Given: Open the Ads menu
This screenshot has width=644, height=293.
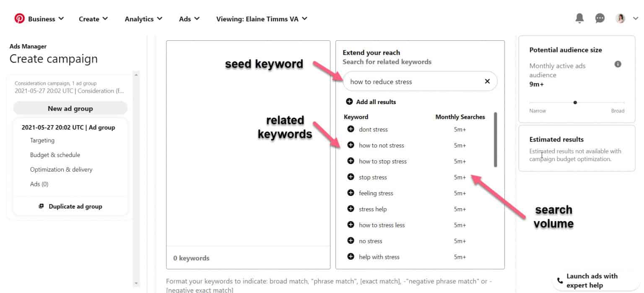Looking at the screenshot, I should pos(184,18).
